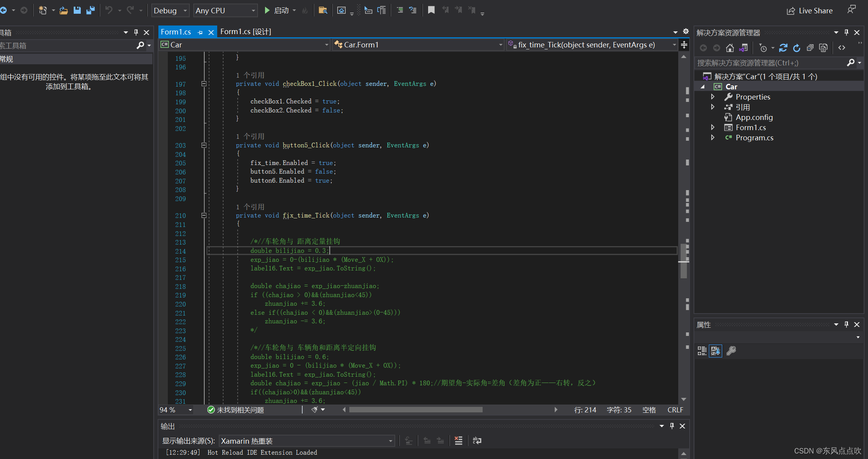Click the Save All toolbar icon

(91, 10)
